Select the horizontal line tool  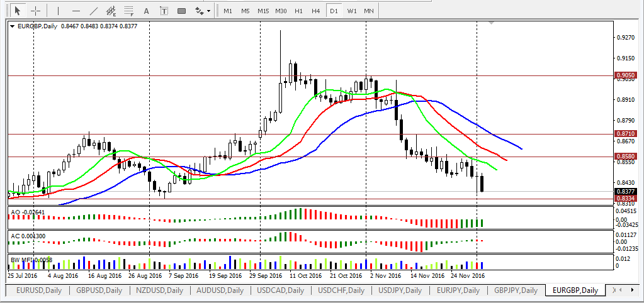point(76,11)
